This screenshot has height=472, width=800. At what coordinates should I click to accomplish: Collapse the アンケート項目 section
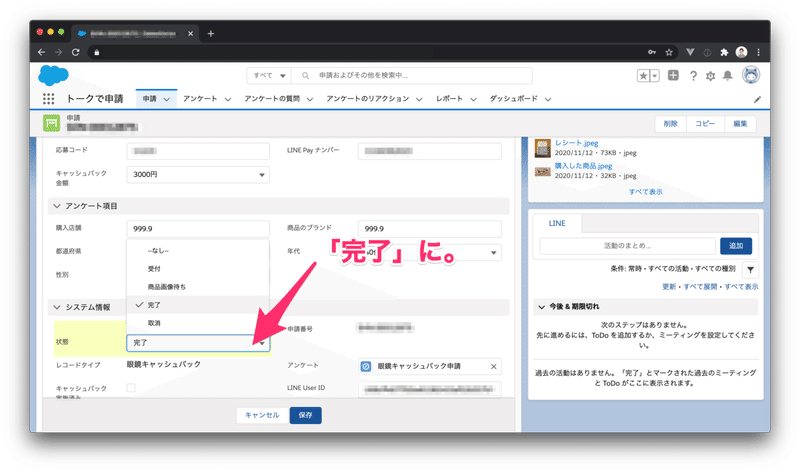tap(57, 206)
